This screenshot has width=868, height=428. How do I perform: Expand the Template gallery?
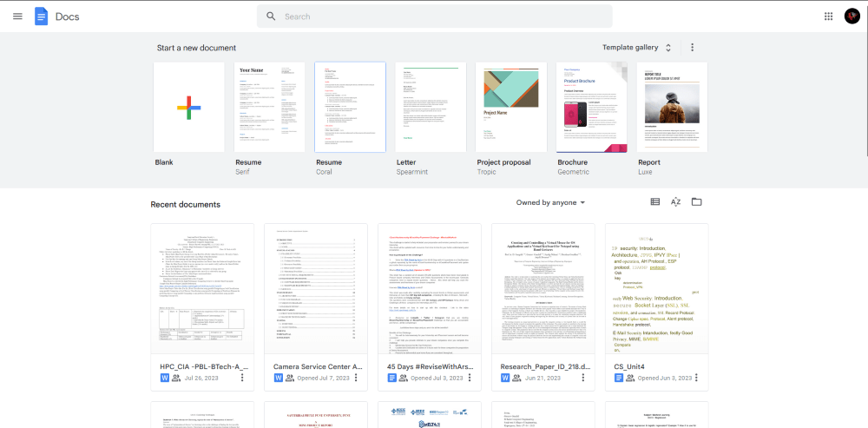click(x=636, y=48)
